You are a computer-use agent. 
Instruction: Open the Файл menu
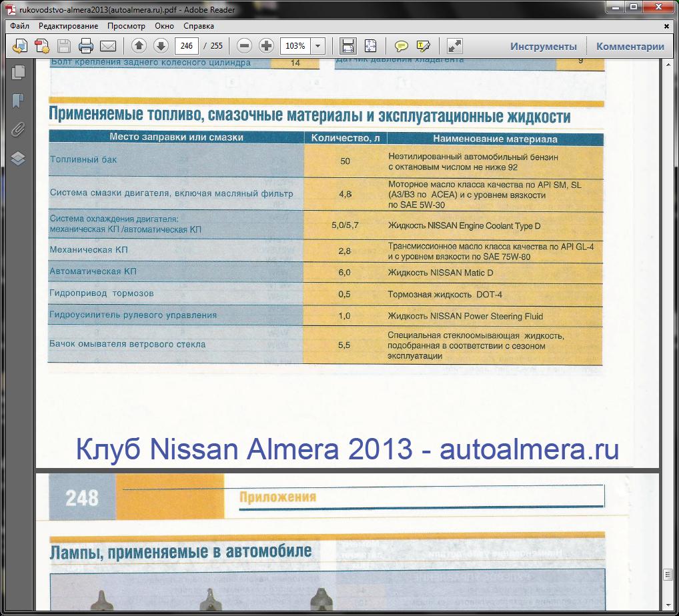coord(19,26)
